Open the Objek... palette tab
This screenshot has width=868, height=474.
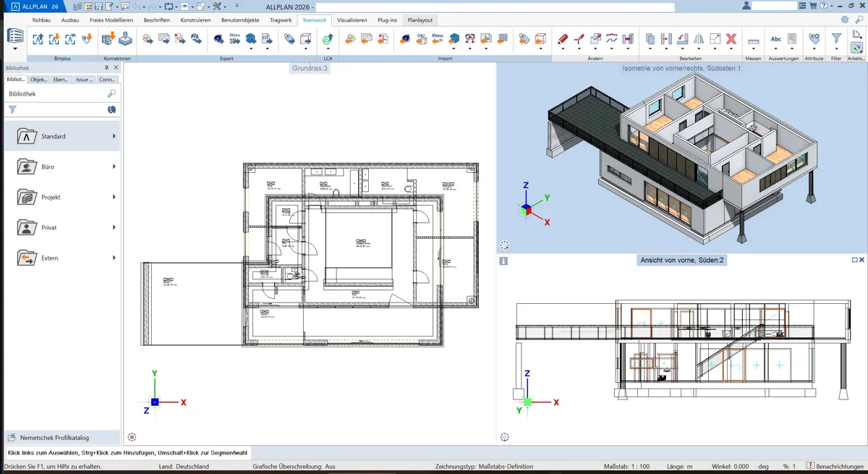tap(39, 80)
